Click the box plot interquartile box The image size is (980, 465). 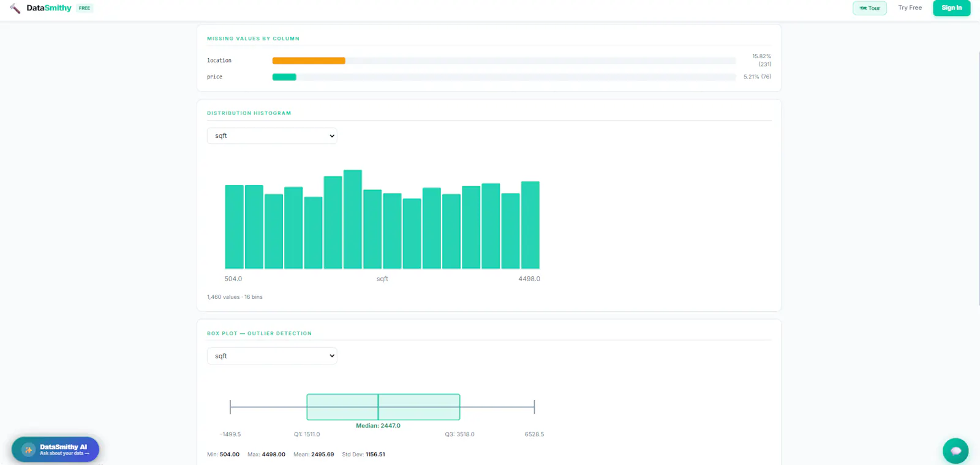point(383,407)
